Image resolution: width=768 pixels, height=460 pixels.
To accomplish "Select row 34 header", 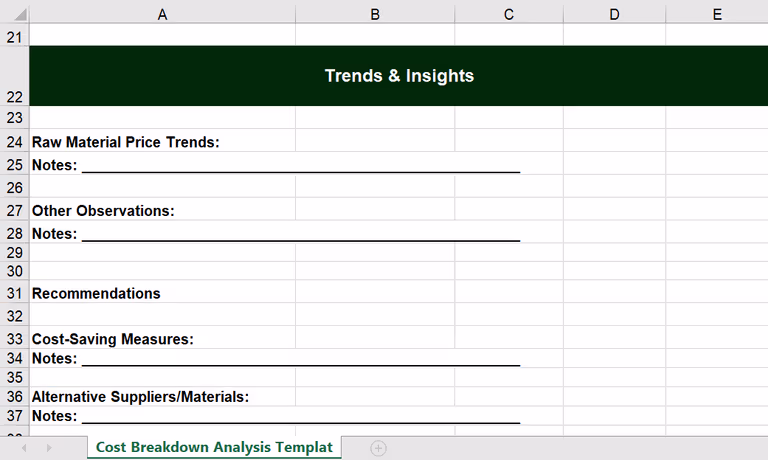I will [15, 358].
